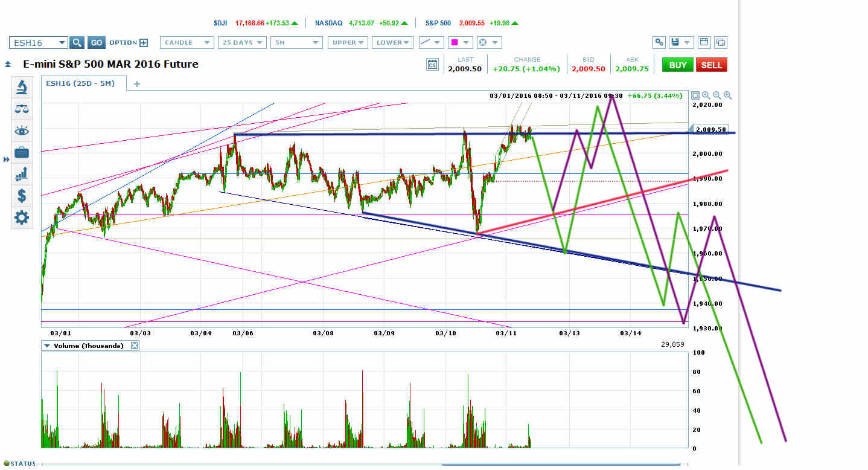868x470 pixels.
Task: Click the OPTION plus box icon
Action: pyautogui.click(x=144, y=42)
